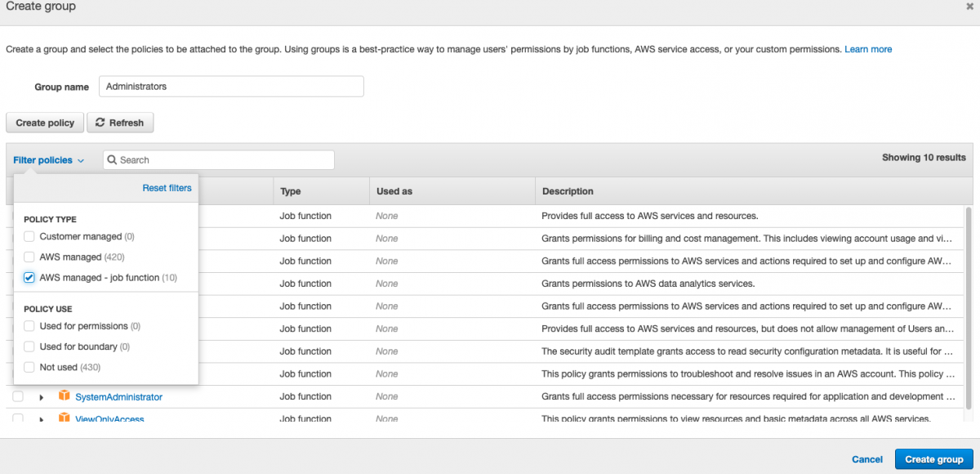980x474 pixels.
Task: Tick the ViewOnlyAccess row checkbox
Action: (18, 418)
